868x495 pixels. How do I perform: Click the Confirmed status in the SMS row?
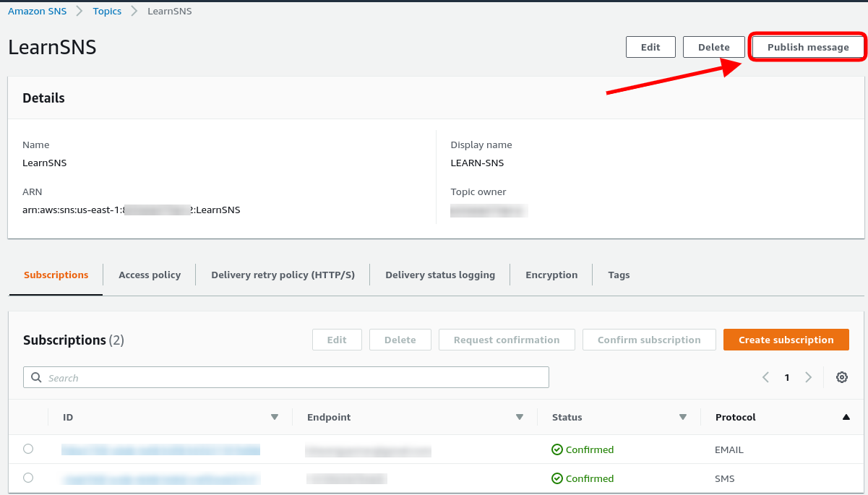pos(590,478)
